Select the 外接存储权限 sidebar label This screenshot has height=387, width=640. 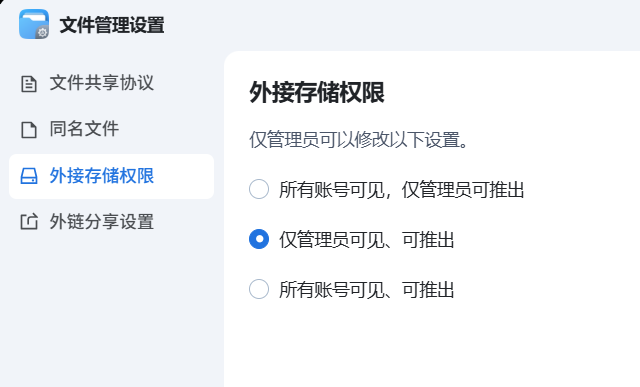[x=102, y=176]
